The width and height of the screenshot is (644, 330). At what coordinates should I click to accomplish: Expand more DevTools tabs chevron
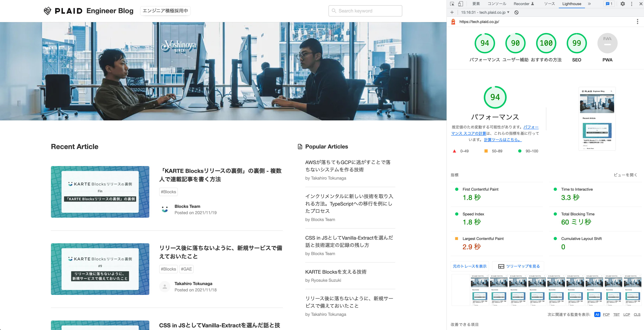click(589, 4)
